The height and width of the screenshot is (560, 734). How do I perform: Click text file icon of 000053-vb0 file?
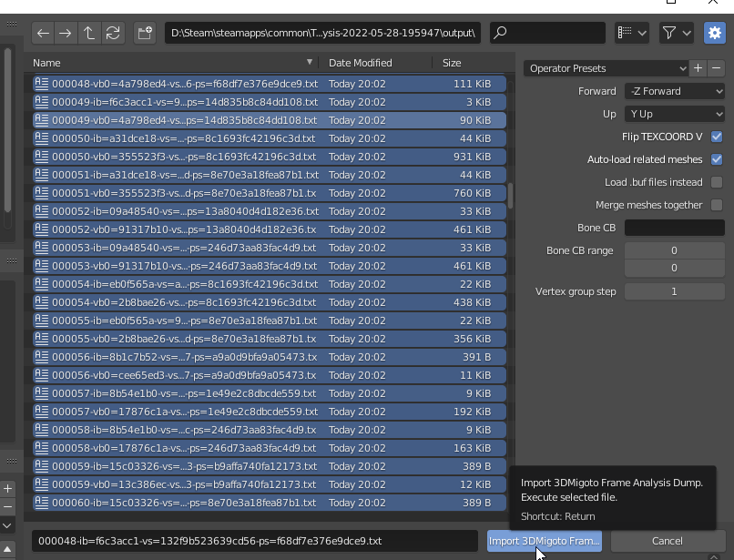point(42,266)
